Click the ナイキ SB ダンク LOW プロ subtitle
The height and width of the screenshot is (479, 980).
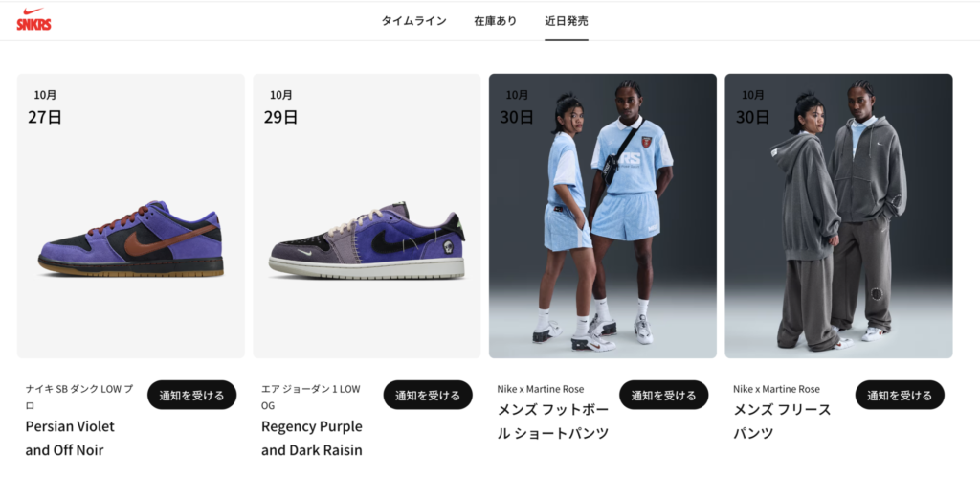tap(79, 397)
